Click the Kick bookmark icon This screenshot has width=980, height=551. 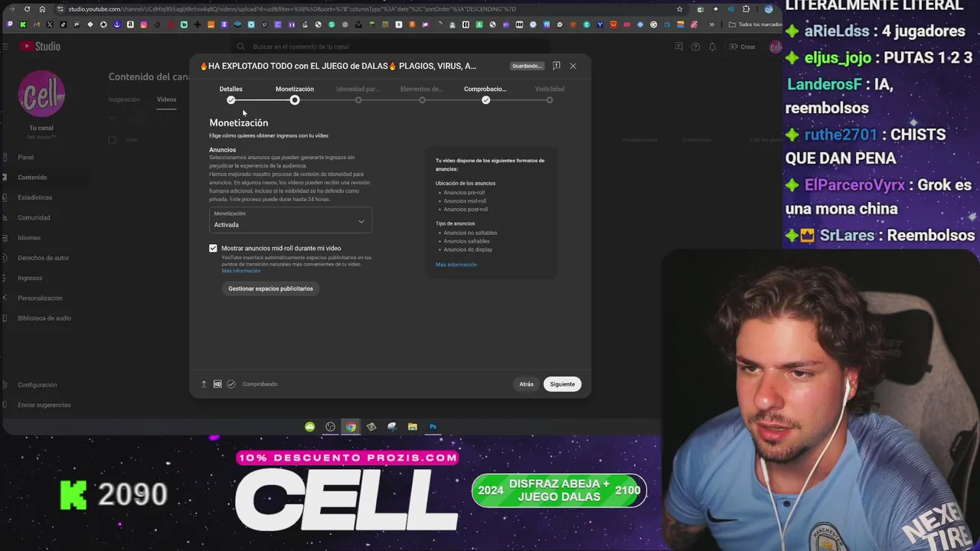coord(23,24)
